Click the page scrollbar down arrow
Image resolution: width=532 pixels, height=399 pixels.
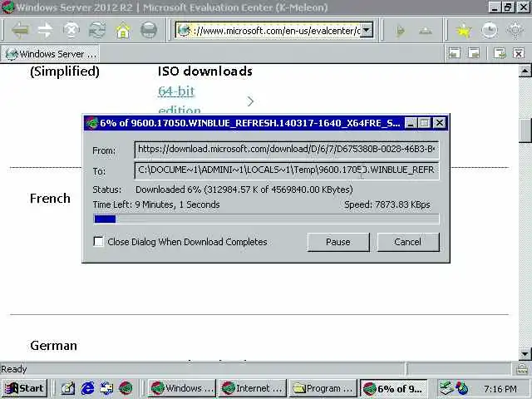[x=525, y=354]
